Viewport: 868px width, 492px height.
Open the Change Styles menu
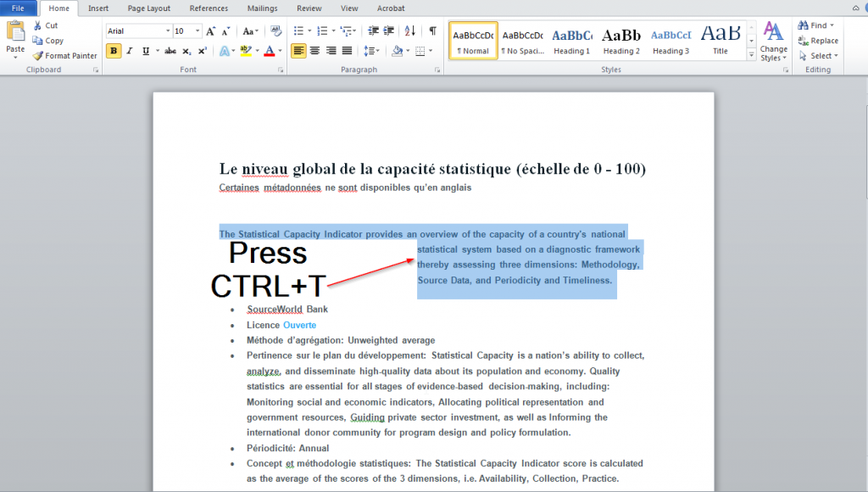coord(773,41)
